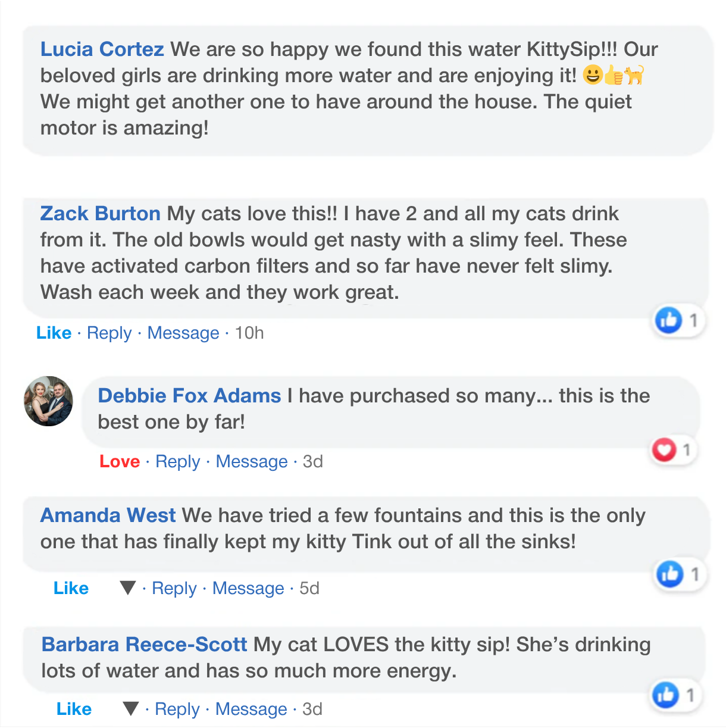Screen dimensions: 726x728
Task: Click thumbs-up reaction on Amanda West's comment
Action: point(670,574)
